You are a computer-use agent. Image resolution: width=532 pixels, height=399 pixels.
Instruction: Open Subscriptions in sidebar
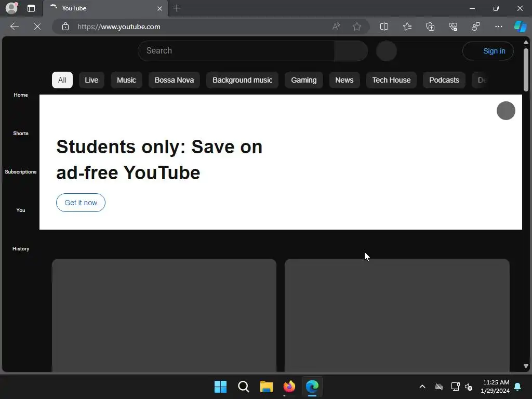[21, 171]
